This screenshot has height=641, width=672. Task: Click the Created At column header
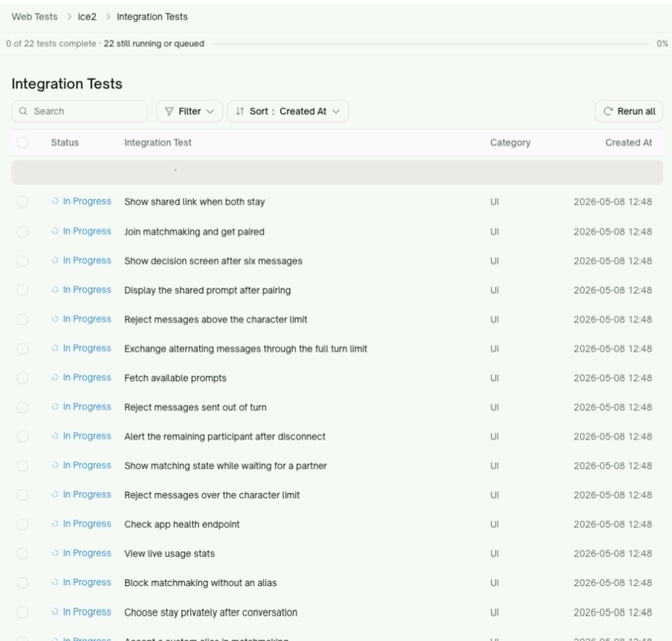click(x=628, y=142)
